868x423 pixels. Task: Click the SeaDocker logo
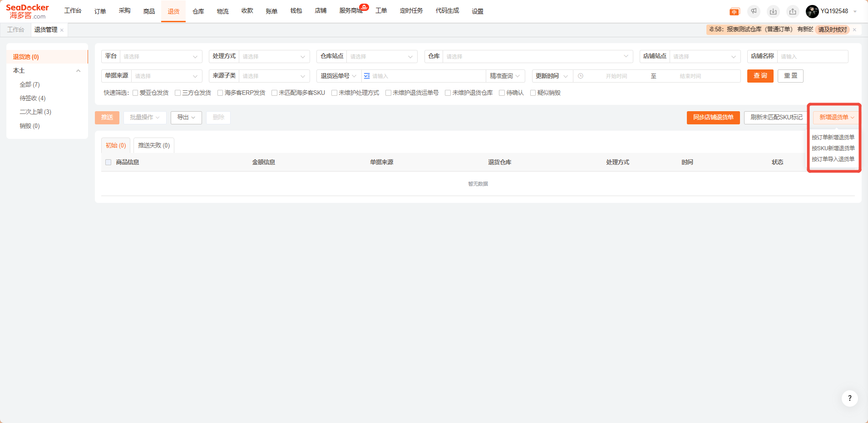point(27,11)
